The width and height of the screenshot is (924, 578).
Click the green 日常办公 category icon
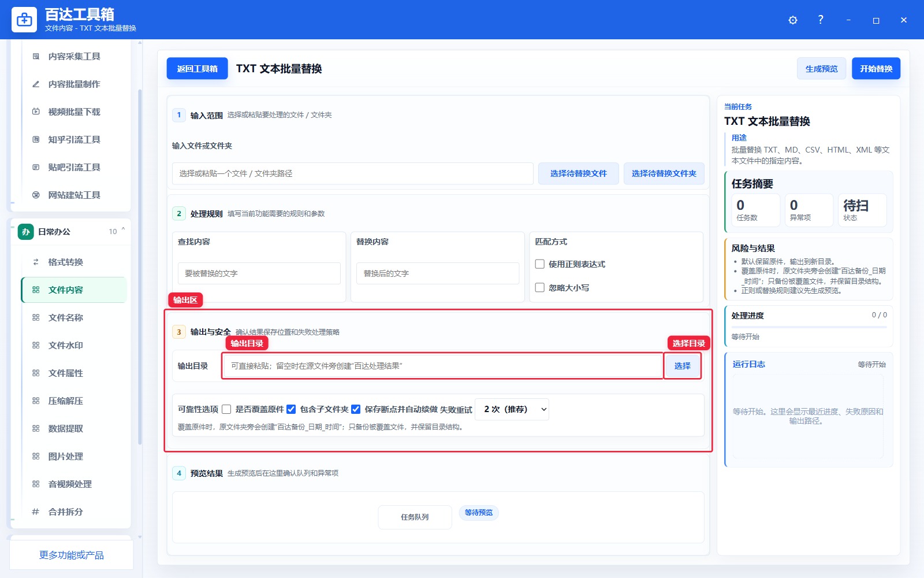(x=25, y=232)
